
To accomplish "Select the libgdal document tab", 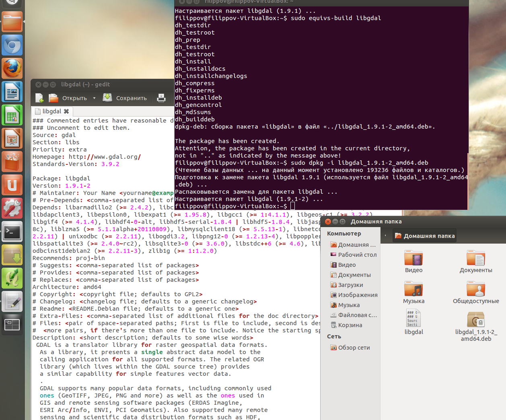I will tap(51, 111).
